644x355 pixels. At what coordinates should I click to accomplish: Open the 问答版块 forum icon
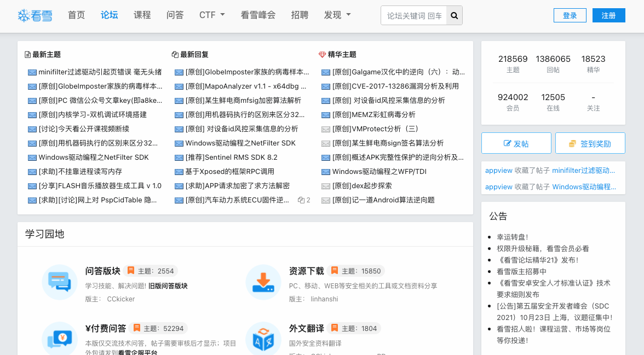pyautogui.click(x=59, y=282)
